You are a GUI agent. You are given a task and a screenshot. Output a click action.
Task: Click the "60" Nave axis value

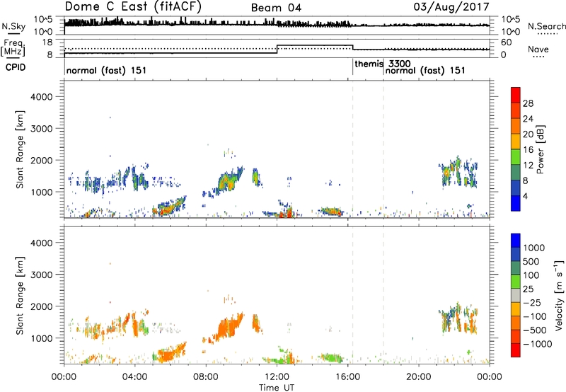click(x=507, y=42)
